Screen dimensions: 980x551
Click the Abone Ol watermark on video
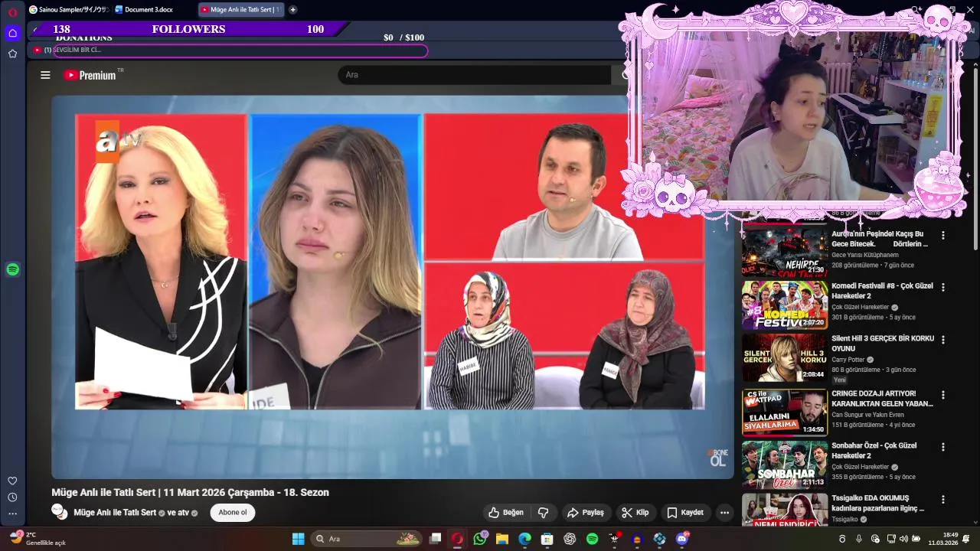pyautogui.click(x=717, y=458)
